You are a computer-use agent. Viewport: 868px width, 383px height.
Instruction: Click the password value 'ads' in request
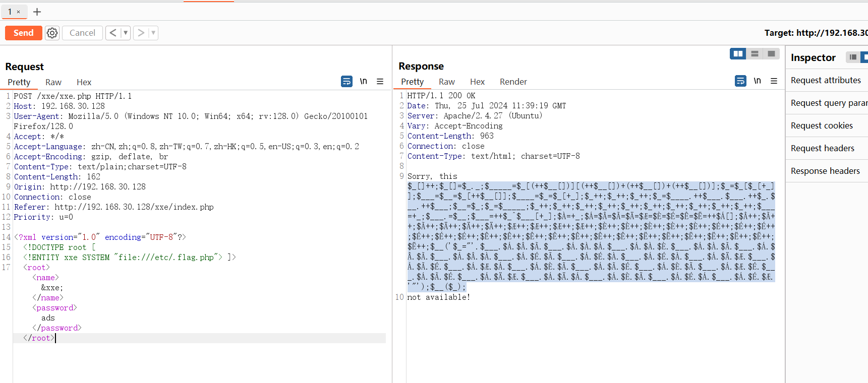pyautogui.click(x=48, y=318)
